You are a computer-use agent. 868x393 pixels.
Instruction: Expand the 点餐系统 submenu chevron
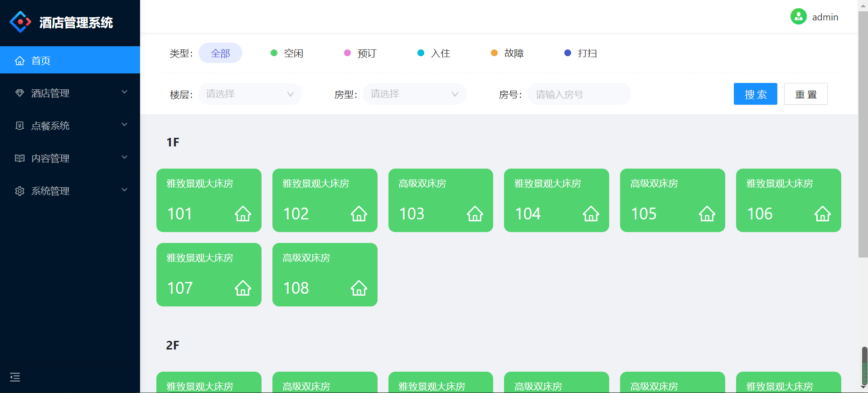tap(125, 125)
